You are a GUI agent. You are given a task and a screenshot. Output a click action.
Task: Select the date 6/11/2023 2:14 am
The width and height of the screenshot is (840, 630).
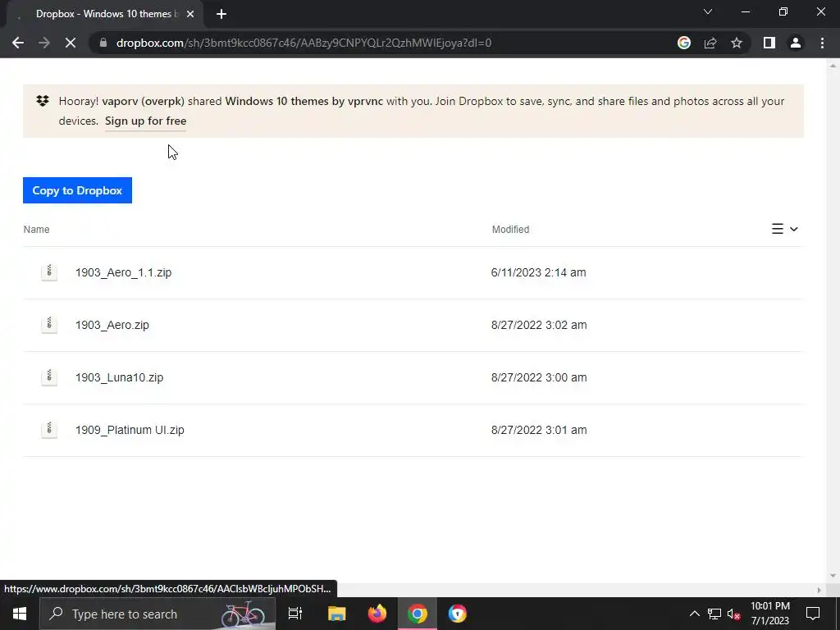pyautogui.click(x=538, y=272)
